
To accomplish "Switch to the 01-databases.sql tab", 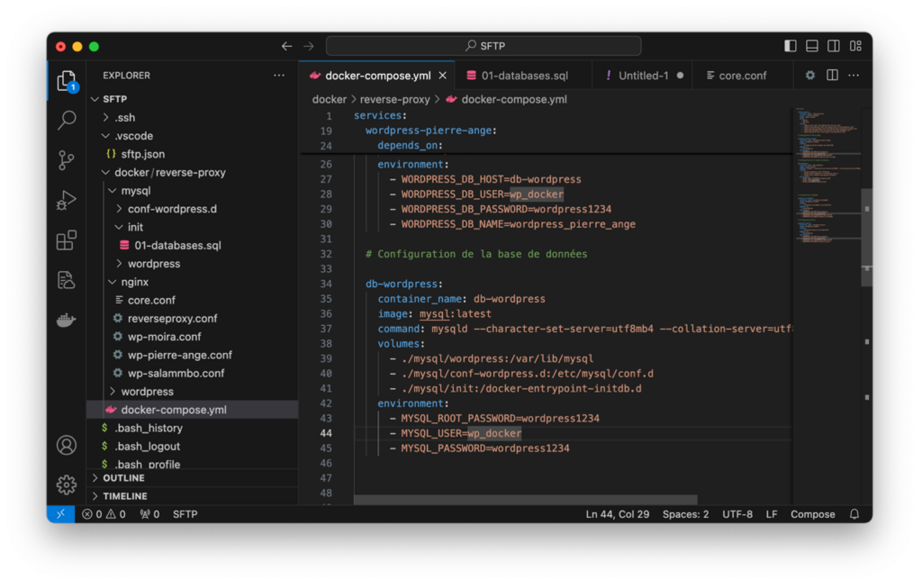I will 523,76.
